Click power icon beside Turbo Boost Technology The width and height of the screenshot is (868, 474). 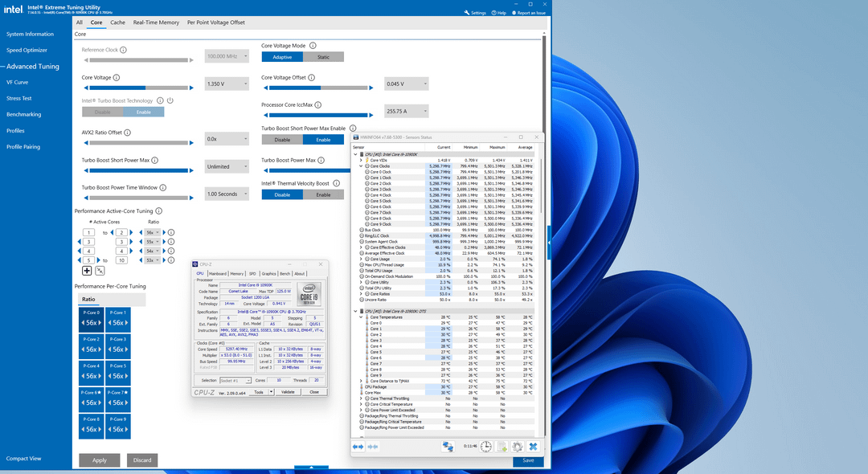tap(170, 100)
